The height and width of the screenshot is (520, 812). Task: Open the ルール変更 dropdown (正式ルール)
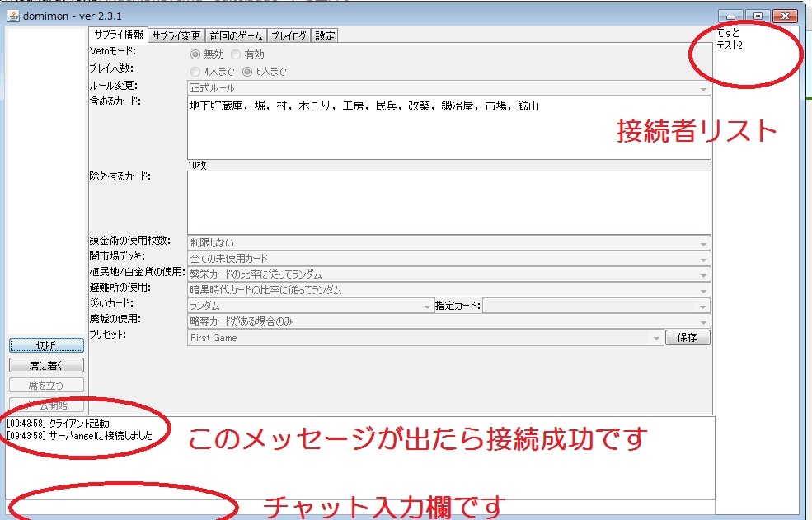coord(448,88)
